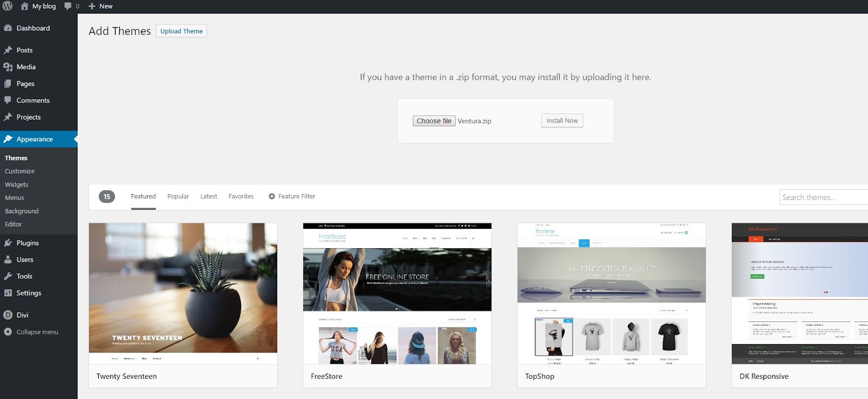This screenshot has width=868, height=399.
Task: Open the Posts menu
Action: 39,50
